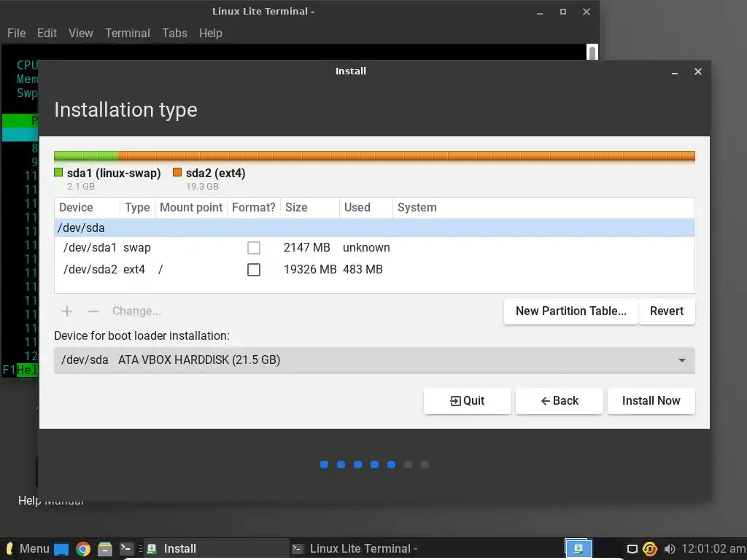Viewport: 747px width, 560px height.
Task: Maximize the Linux Lite Terminal window
Action: point(563,12)
